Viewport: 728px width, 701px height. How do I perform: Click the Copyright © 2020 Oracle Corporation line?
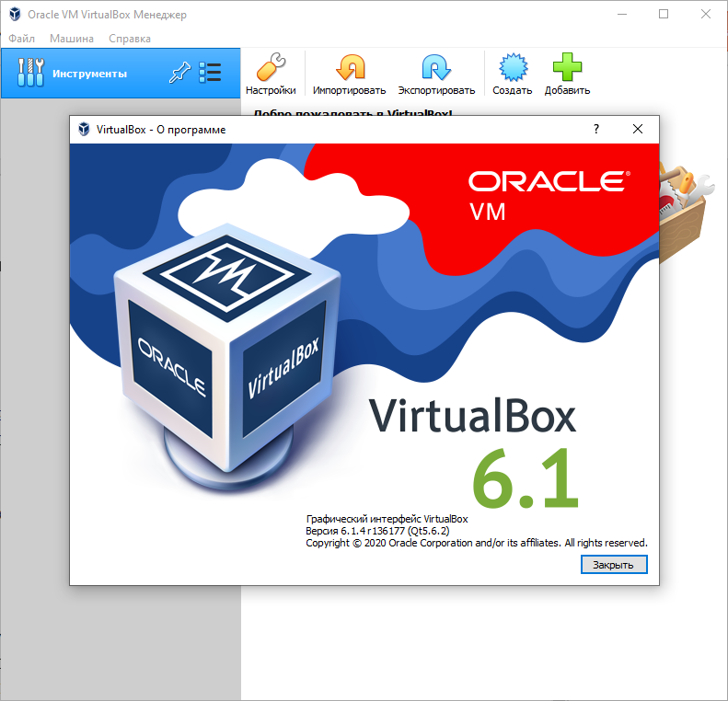pos(477,543)
